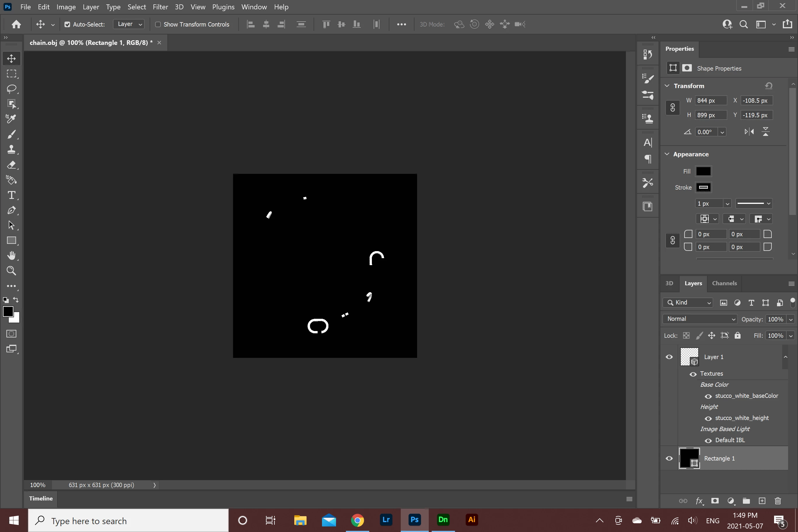
Task: Hide the Rectangle 1 layer
Action: pyautogui.click(x=669, y=459)
